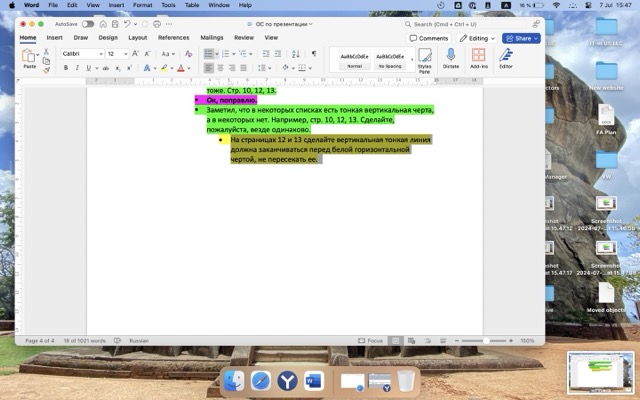Click the Share button

coord(521,38)
